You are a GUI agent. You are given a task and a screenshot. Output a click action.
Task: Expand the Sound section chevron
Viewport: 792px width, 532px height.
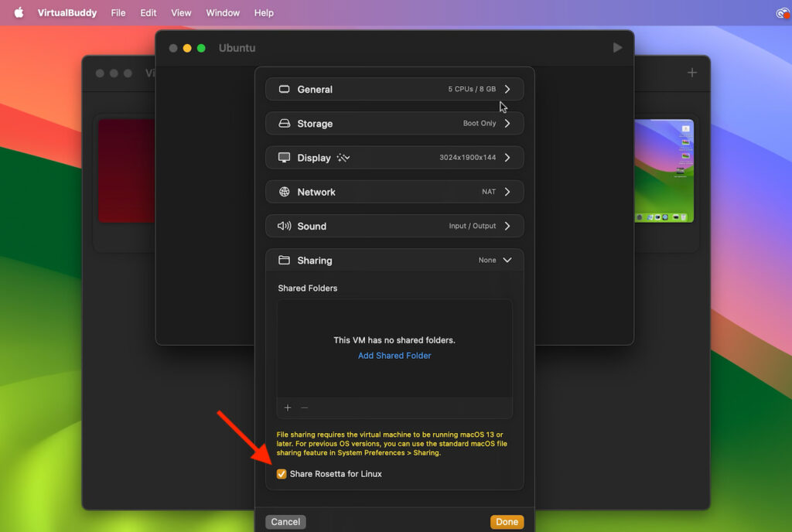pos(507,226)
